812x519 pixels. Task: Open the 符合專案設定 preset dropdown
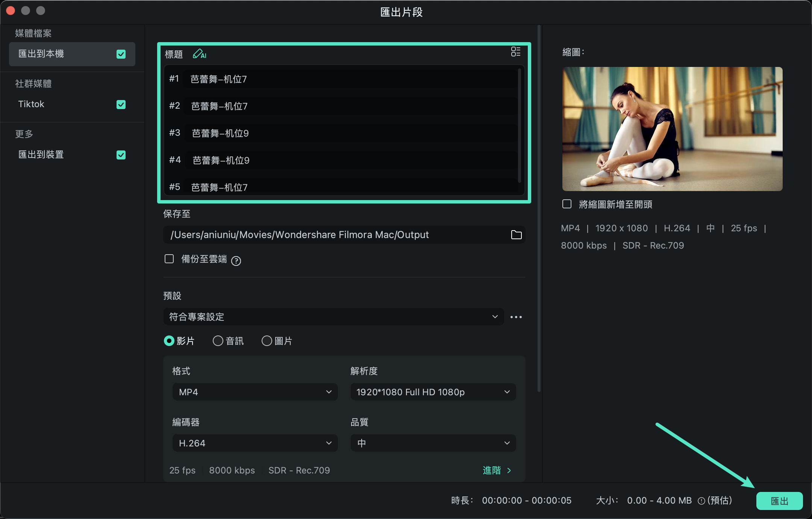click(333, 317)
